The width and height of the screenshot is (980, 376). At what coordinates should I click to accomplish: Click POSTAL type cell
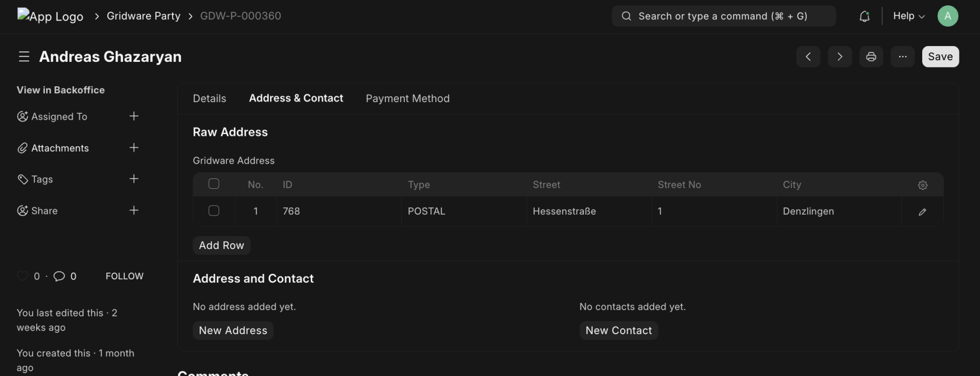click(x=464, y=211)
